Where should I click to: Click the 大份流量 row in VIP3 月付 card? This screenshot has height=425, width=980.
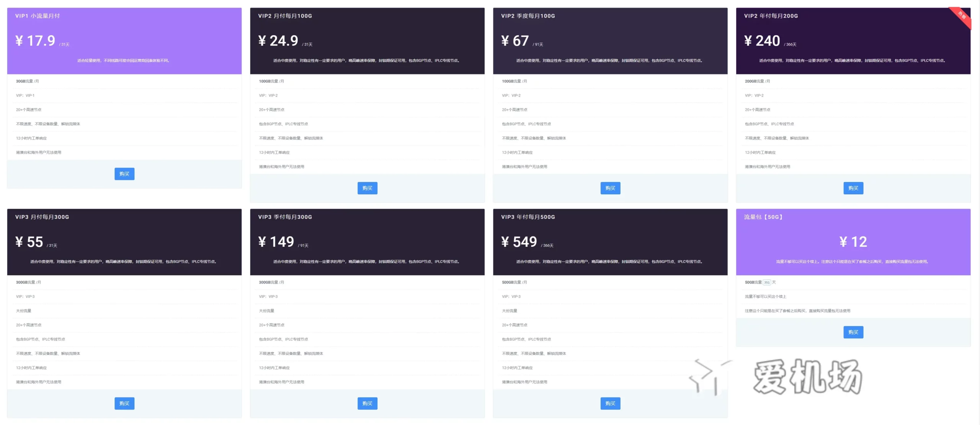pyautogui.click(x=124, y=311)
